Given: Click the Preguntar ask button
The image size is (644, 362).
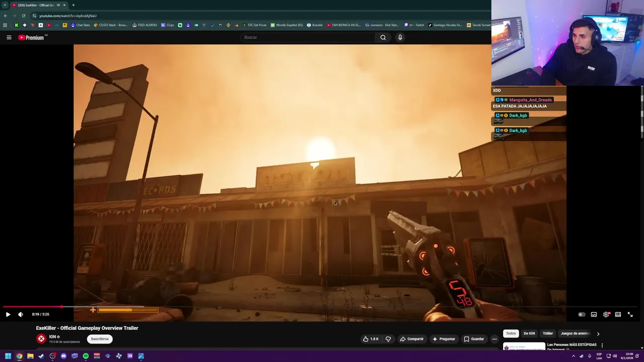Looking at the screenshot, I should (x=443, y=339).
